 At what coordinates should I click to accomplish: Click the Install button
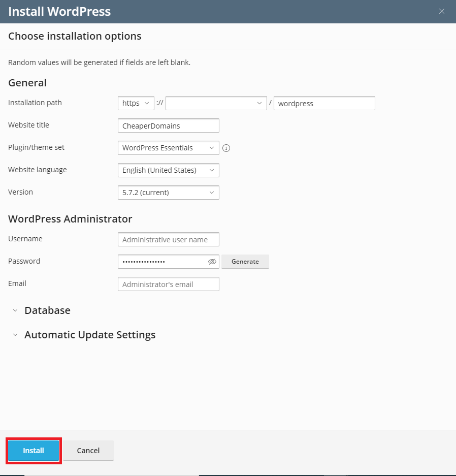(x=34, y=451)
